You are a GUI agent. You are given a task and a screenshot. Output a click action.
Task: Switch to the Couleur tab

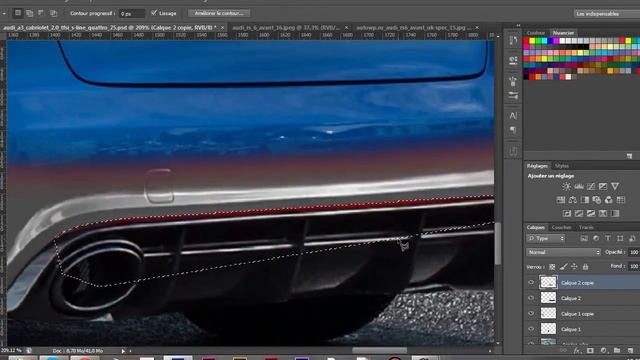pos(536,33)
